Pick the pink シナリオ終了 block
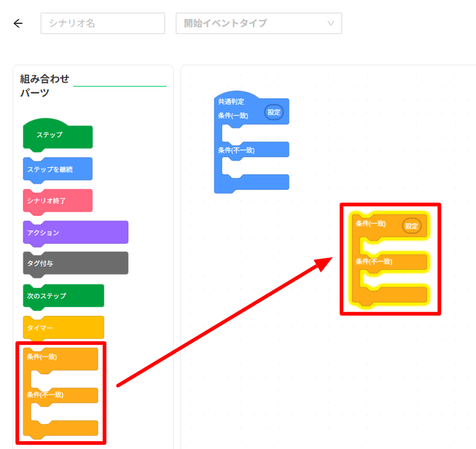Image resolution: width=476 pixels, height=449 pixels. [57, 201]
